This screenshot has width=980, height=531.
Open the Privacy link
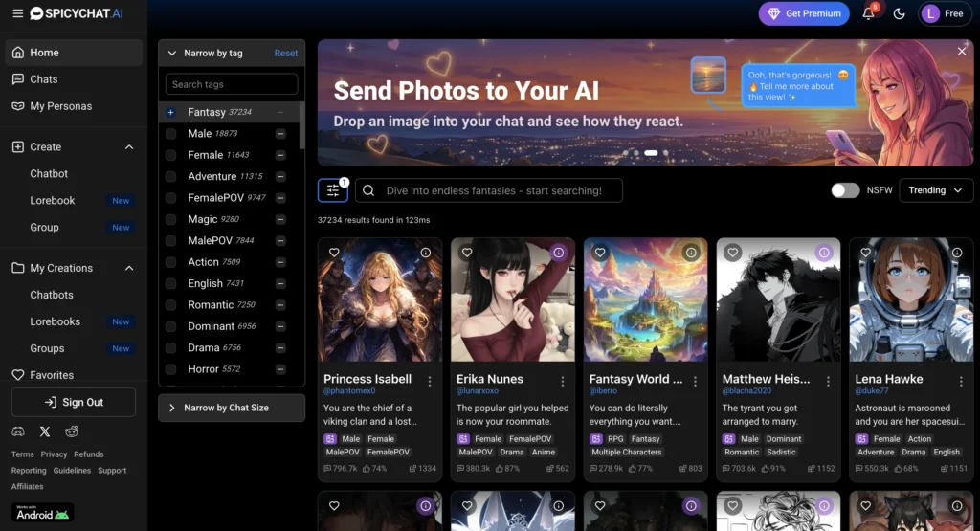[x=54, y=454]
